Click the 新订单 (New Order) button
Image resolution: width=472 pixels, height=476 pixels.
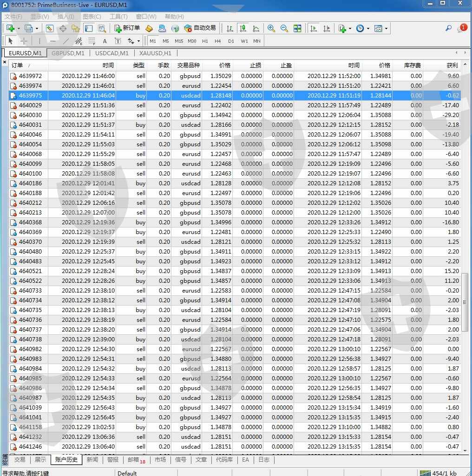click(x=127, y=28)
